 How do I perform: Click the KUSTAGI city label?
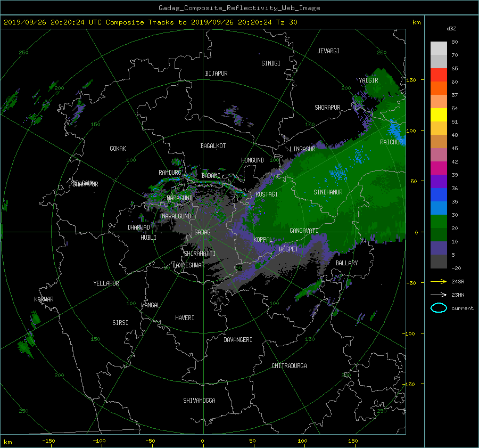point(267,194)
